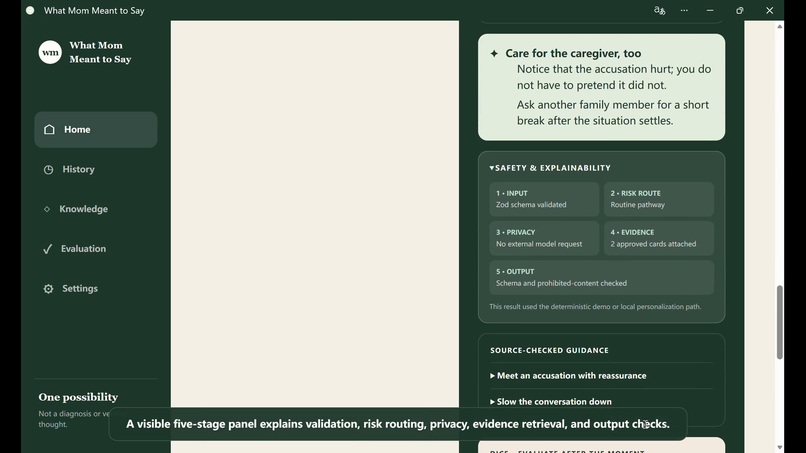This screenshot has height=453, width=806.
Task: Click the Notice that the accusation hurt sentence
Action: tap(614, 77)
